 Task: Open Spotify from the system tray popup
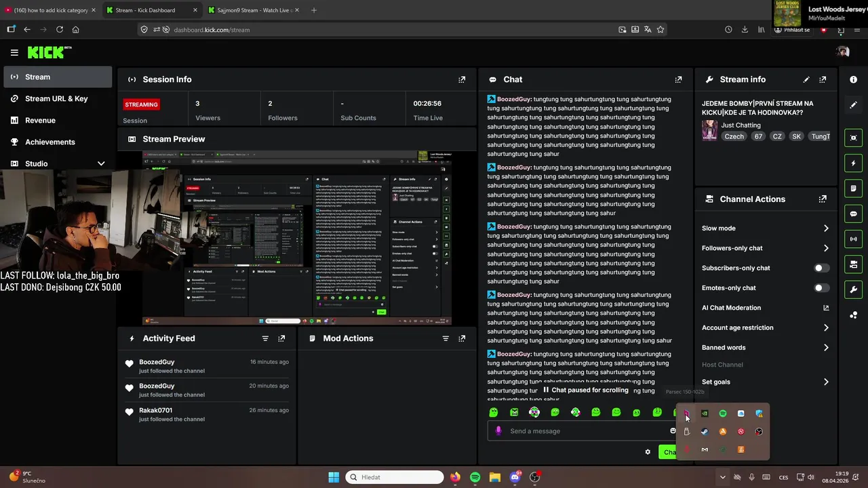[723, 413]
